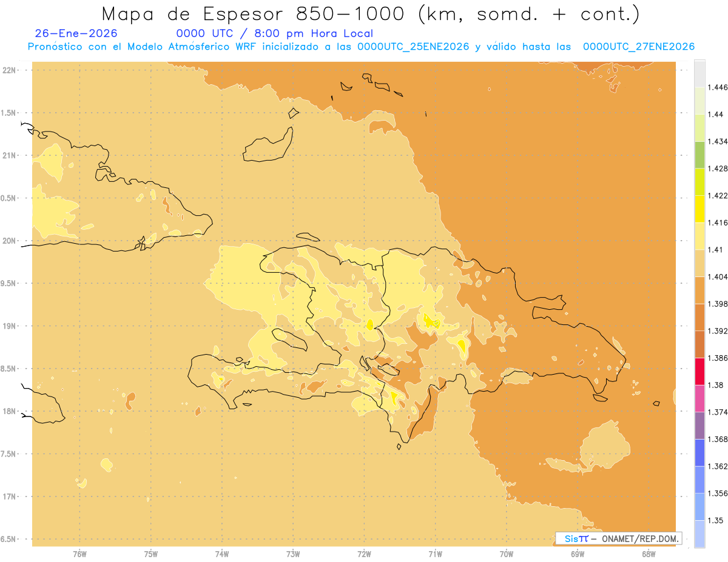The width and height of the screenshot is (728, 562).
Task: Click the '0000 UTC / 8:00 pm Hora Local' text
Action: pyautogui.click(x=274, y=33)
